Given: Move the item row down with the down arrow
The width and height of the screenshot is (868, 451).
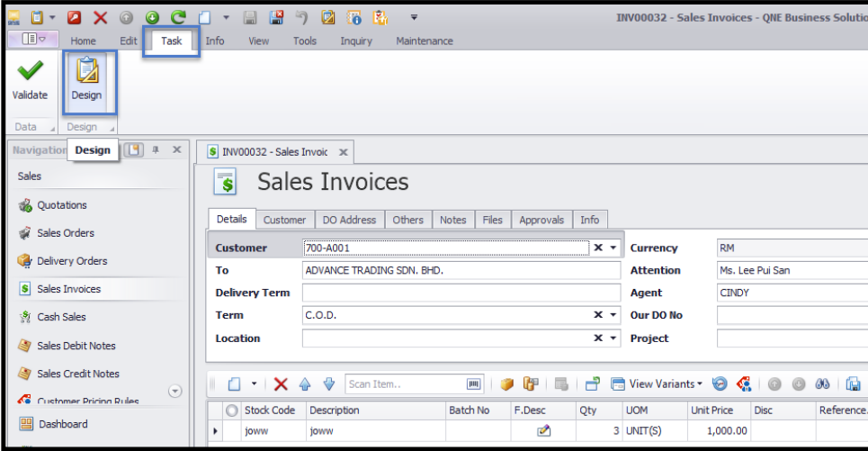Looking at the screenshot, I should [328, 384].
